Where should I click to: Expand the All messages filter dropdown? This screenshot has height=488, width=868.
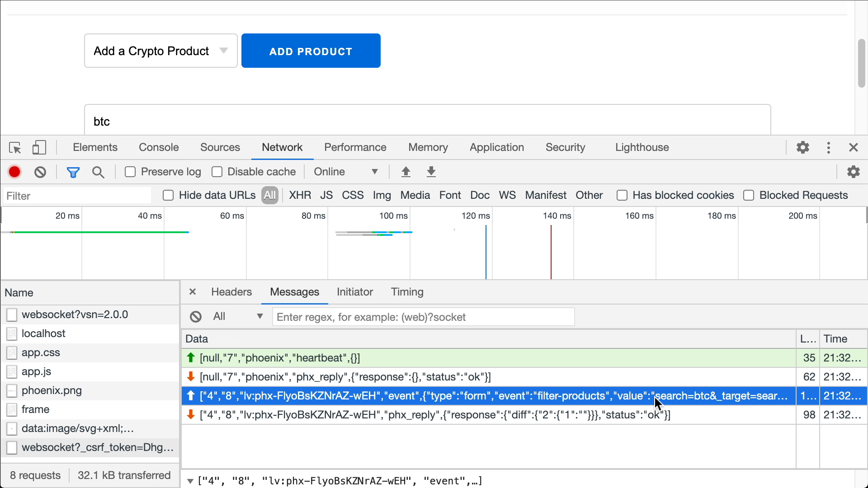coord(260,317)
